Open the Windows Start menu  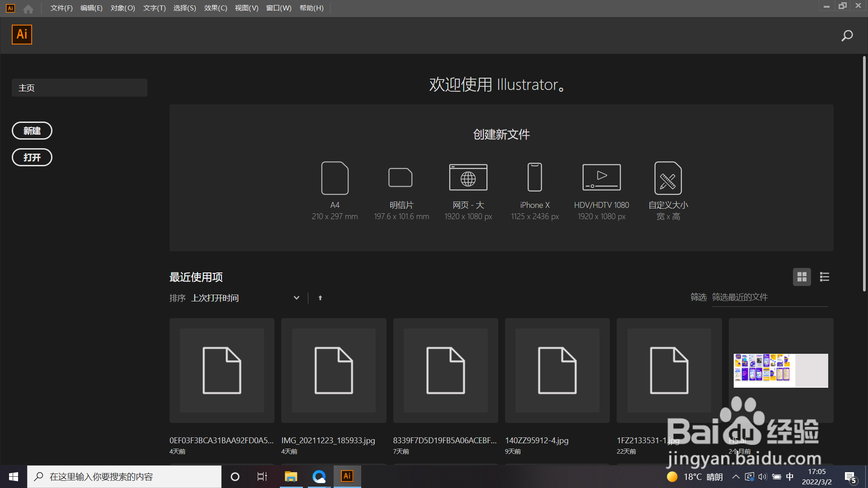[x=14, y=477]
